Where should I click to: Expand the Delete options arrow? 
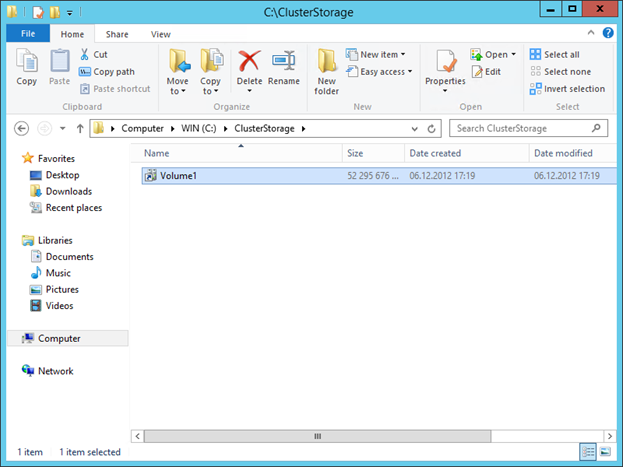(x=250, y=91)
